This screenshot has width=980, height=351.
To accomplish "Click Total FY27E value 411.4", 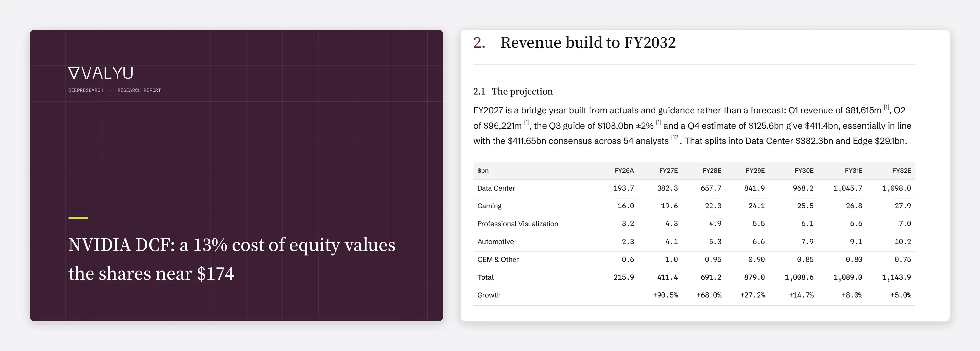I will point(667,277).
